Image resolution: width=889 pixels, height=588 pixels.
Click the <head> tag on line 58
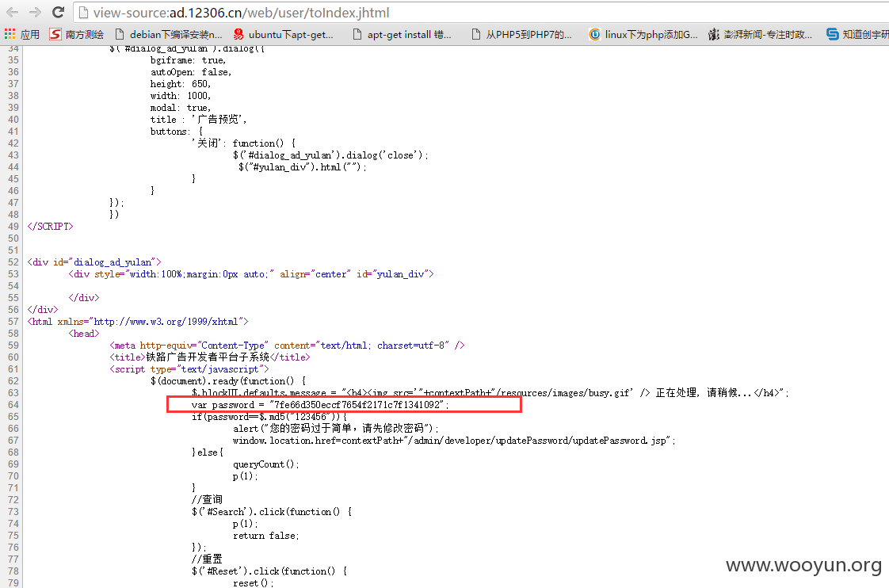(x=84, y=334)
